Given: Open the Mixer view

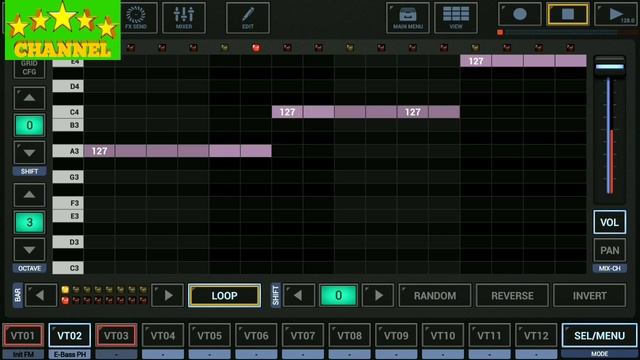Looking at the screenshot, I should coord(184,18).
